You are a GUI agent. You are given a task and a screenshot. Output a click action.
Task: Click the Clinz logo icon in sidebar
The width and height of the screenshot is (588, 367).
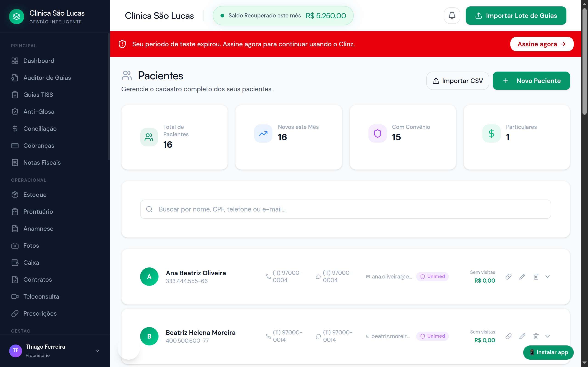pyautogui.click(x=17, y=17)
